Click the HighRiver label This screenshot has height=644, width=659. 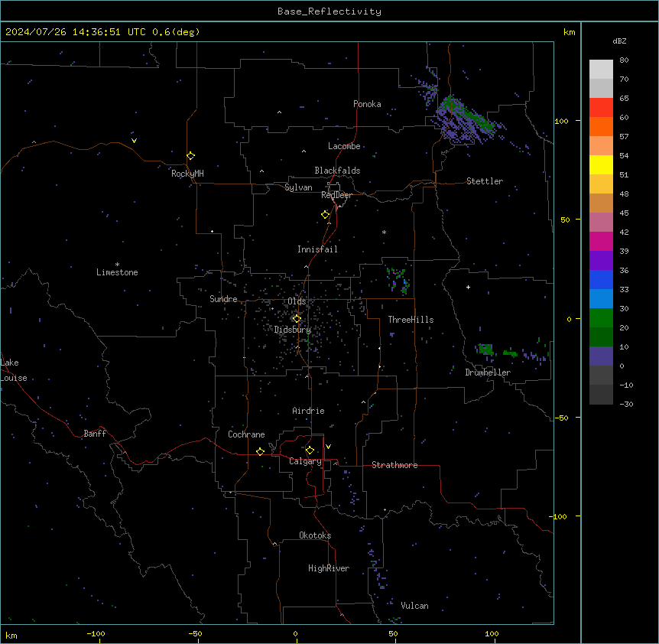pos(329,568)
